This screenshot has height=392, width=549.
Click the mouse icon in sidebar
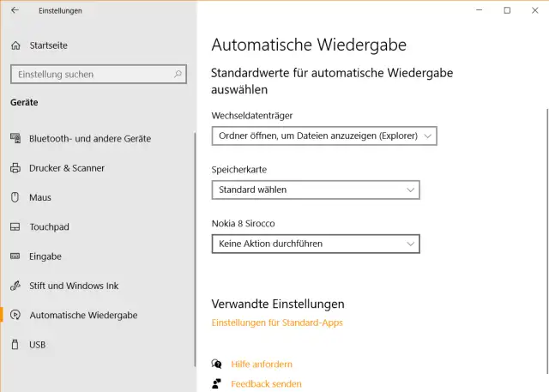tap(15, 197)
